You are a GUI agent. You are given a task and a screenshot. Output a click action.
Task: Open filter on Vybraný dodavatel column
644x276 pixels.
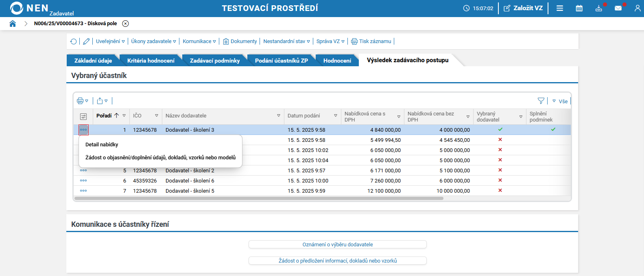[521, 117]
